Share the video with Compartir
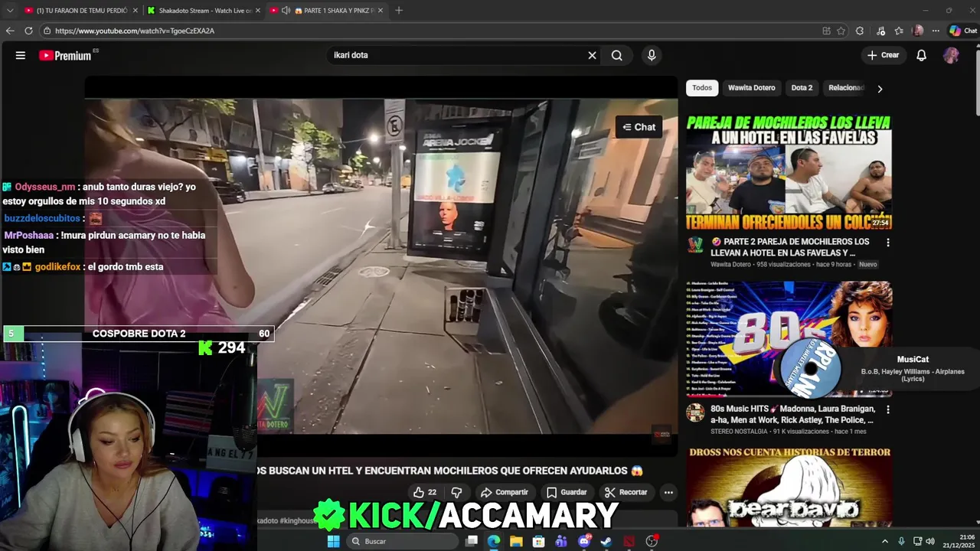Screen dimensions: 980x551 pyautogui.click(x=504, y=492)
